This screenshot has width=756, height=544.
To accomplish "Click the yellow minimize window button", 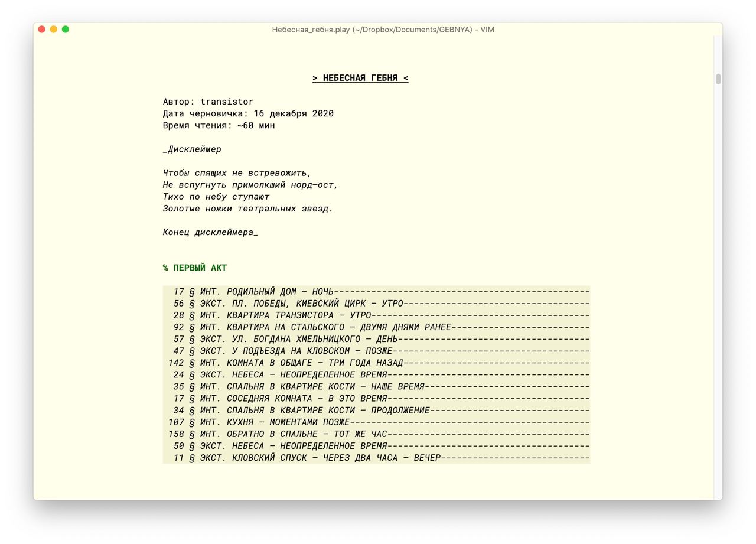I will [54, 29].
